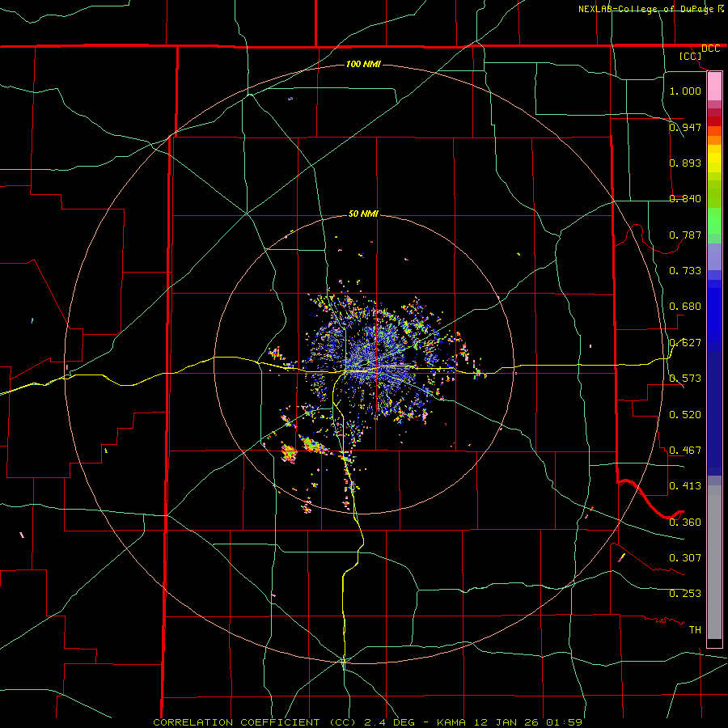Click the DCC label above the color scale
Image resolution: width=728 pixels, height=728 pixels.
tap(710, 49)
